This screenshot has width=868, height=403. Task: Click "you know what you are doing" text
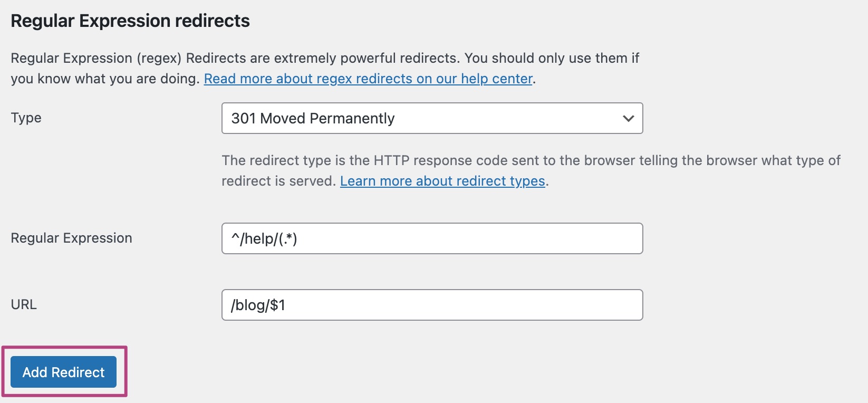[103, 79]
